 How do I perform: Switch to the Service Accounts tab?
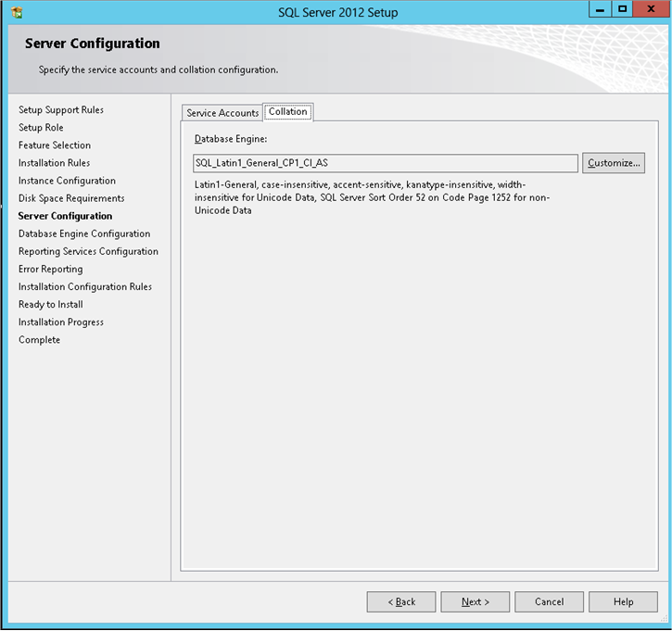point(222,113)
